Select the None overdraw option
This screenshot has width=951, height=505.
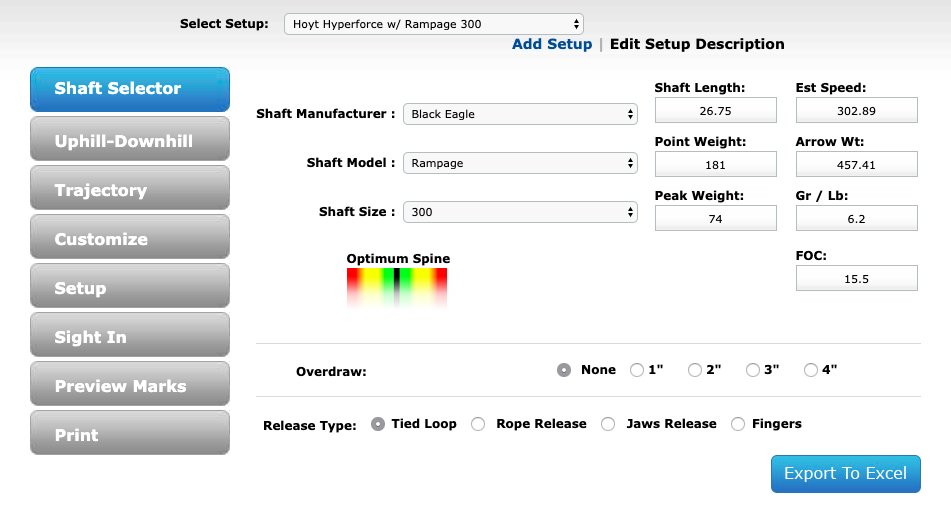point(564,370)
